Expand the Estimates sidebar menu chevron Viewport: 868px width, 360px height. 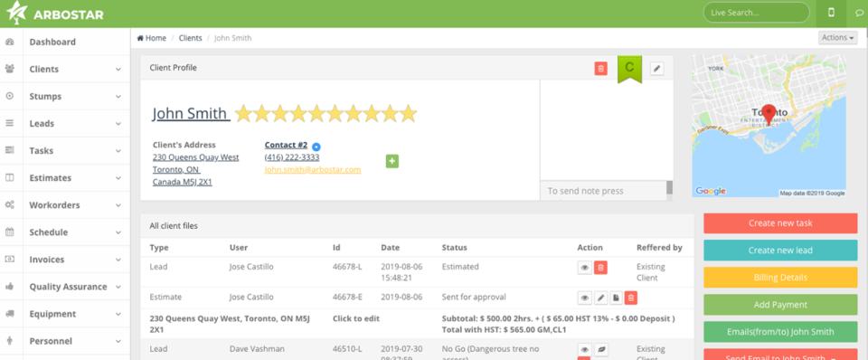tap(118, 178)
